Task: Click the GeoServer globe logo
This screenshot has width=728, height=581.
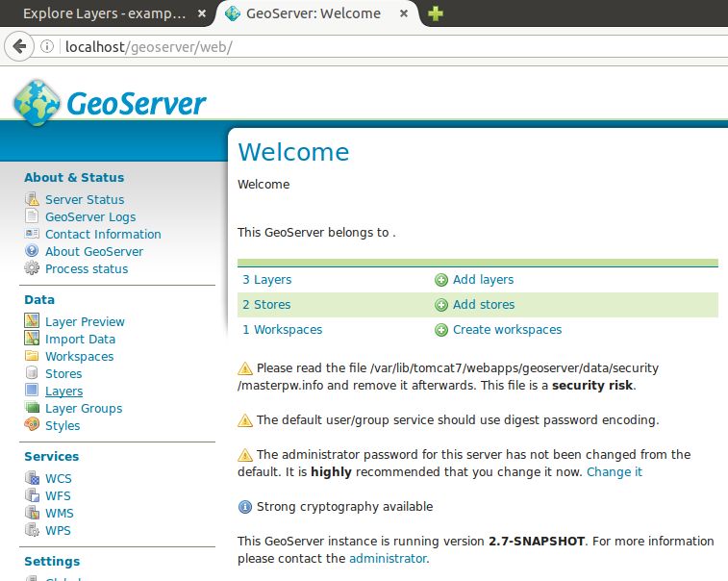Action: tap(37, 103)
